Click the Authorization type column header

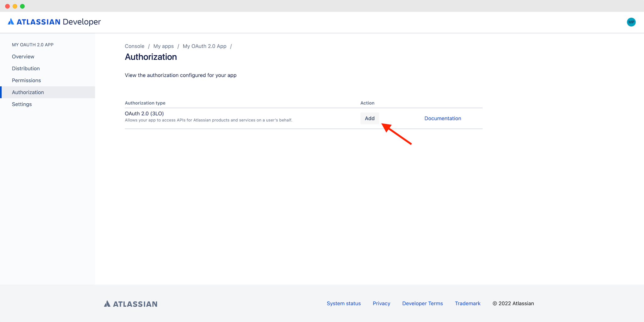[x=145, y=103]
